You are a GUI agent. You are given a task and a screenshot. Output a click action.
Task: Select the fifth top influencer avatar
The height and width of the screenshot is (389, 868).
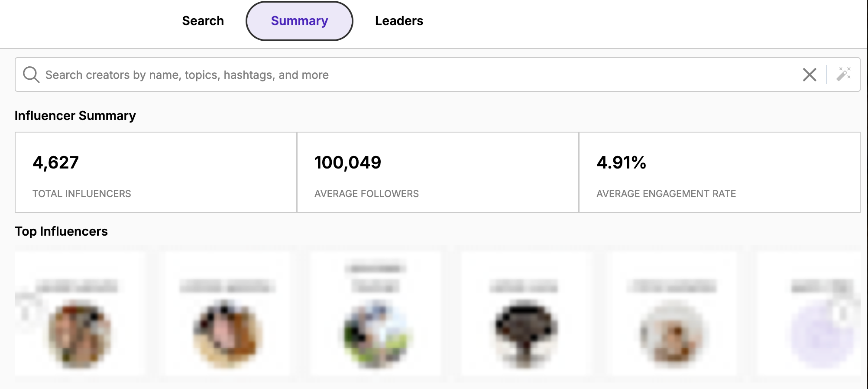pyautogui.click(x=674, y=335)
